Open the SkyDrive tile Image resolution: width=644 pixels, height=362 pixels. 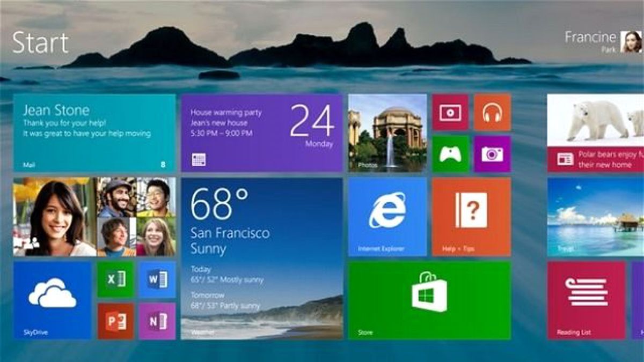coord(53,300)
